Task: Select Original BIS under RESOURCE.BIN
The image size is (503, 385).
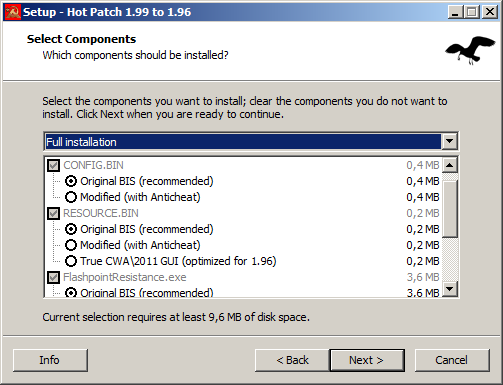Action: click(71, 229)
